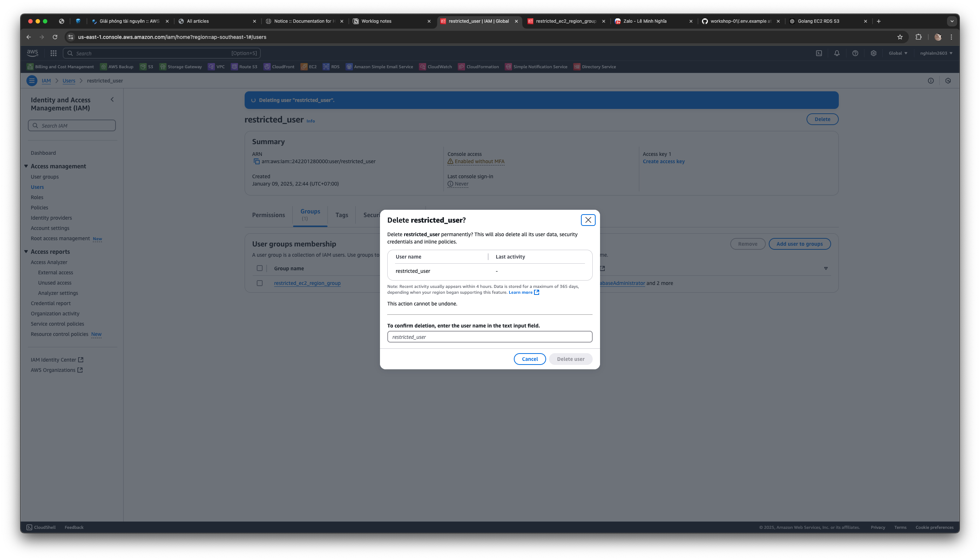
Task: Click the CloudShell terminal icon
Action: pyautogui.click(x=29, y=527)
